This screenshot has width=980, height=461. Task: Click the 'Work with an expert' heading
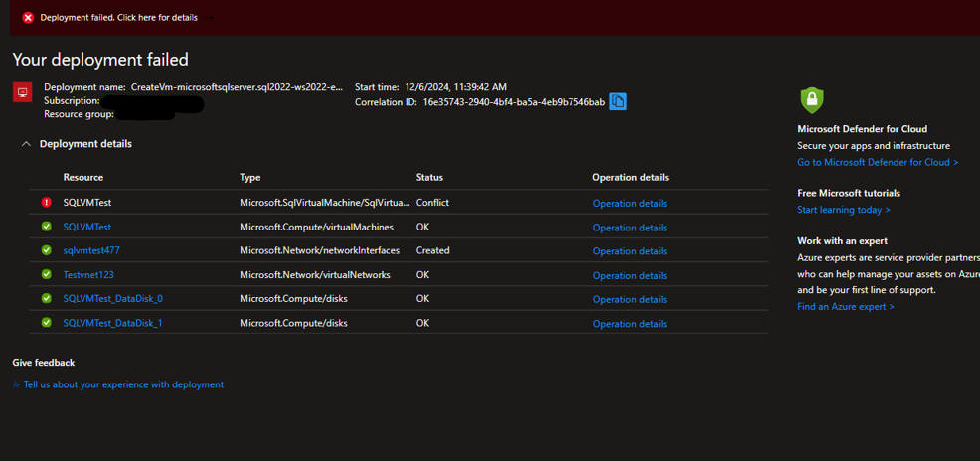click(843, 241)
